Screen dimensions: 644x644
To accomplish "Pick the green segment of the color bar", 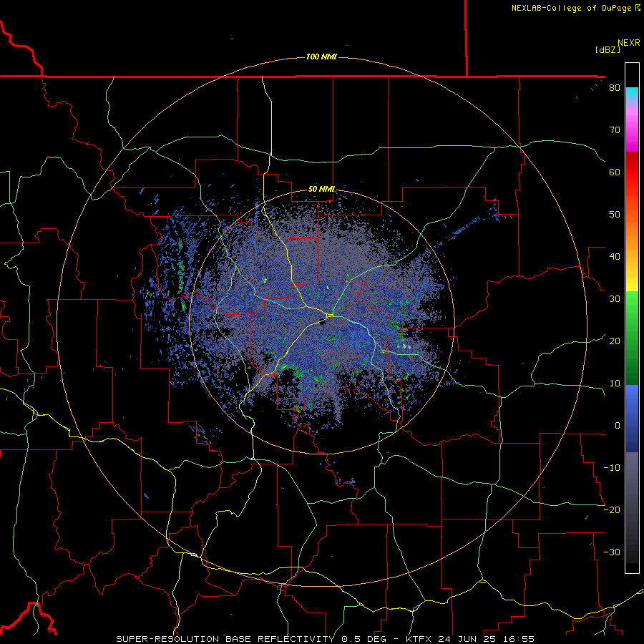I will point(632,338).
